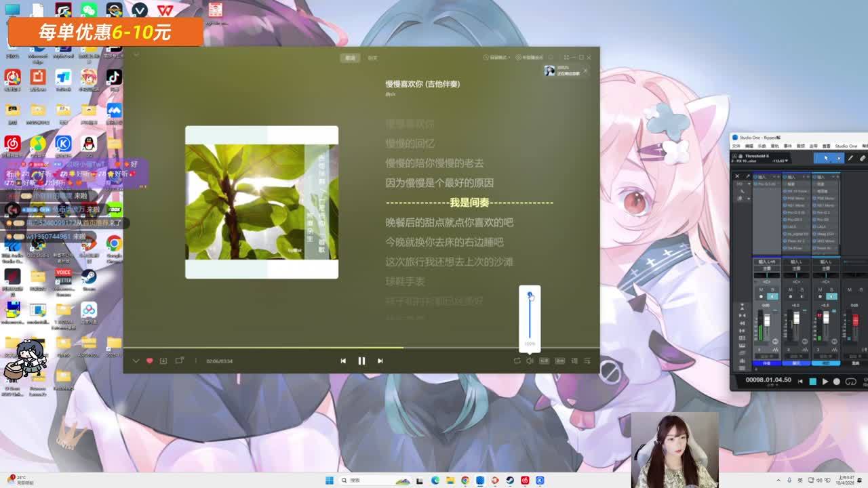This screenshot has width=868, height=488.
Task: Open the WeChat desktop icon
Action: click(89, 10)
